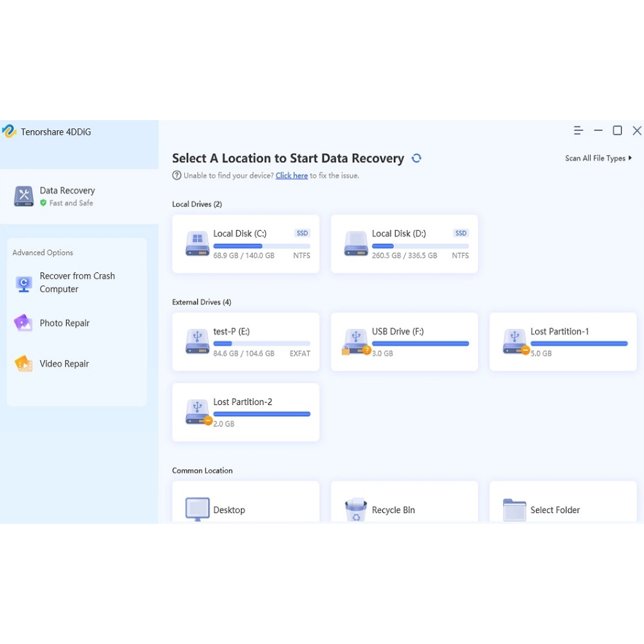Open the Data Recovery section

coord(79,196)
